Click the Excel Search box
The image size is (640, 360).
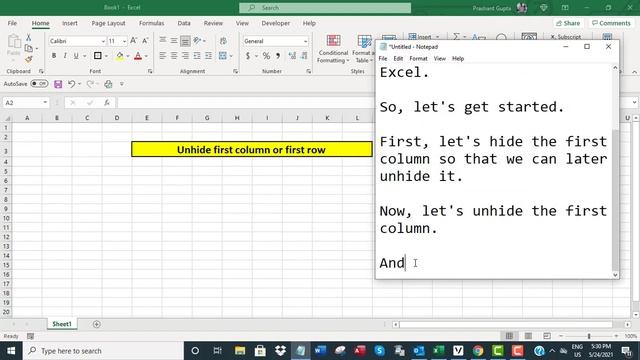[325, 8]
